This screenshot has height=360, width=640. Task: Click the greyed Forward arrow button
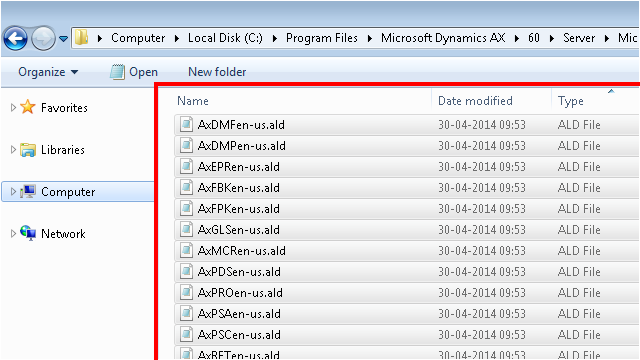pyautogui.click(x=43, y=39)
